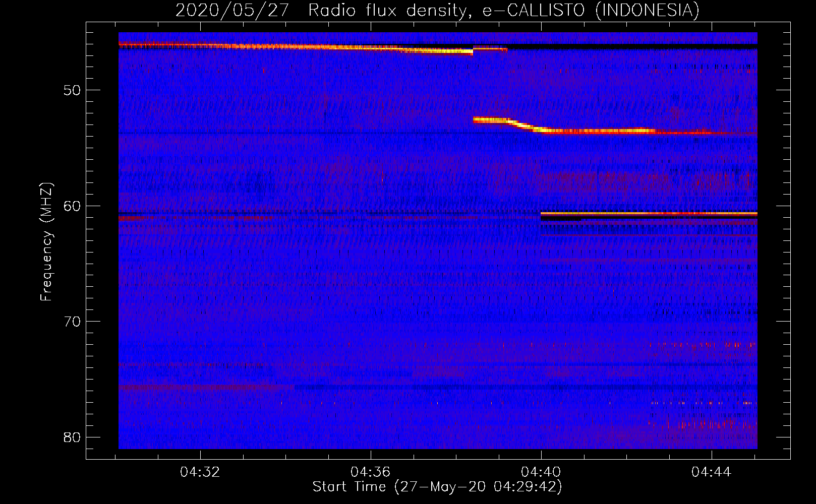The image size is (816, 504).
Task: Click the '80' frequency tick label
Action: pyautogui.click(x=73, y=437)
